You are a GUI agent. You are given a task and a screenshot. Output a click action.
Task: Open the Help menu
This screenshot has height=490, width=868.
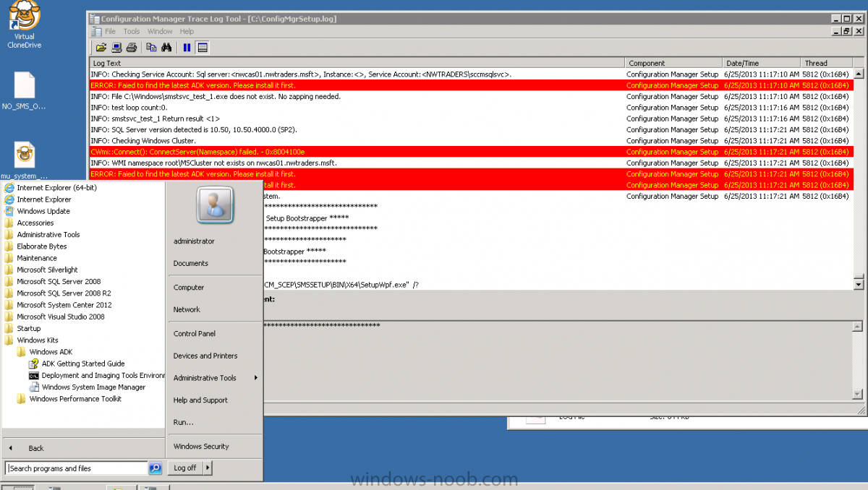point(187,31)
